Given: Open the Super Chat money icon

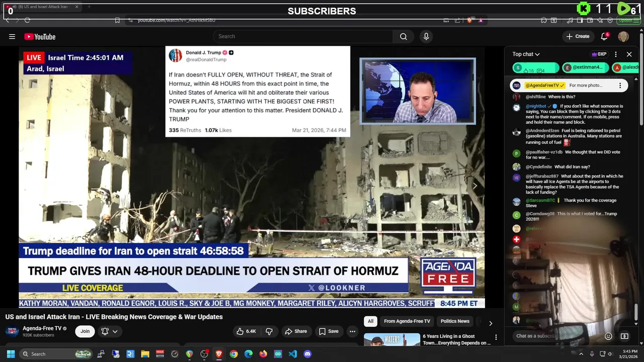Looking at the screenshot, I should click(x=624, y=336).
